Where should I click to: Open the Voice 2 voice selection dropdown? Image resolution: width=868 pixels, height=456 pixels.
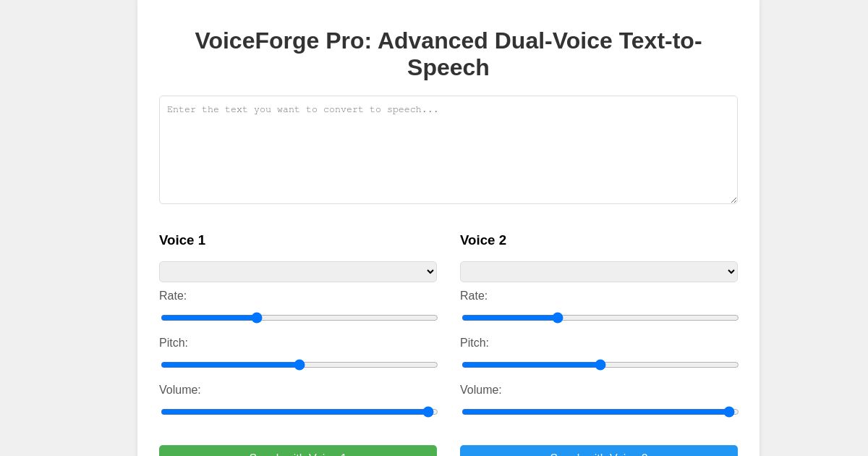click(x=599, y=271)
